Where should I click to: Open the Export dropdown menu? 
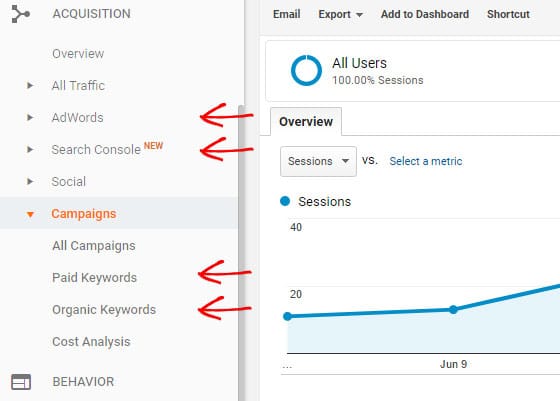point(340,15)
